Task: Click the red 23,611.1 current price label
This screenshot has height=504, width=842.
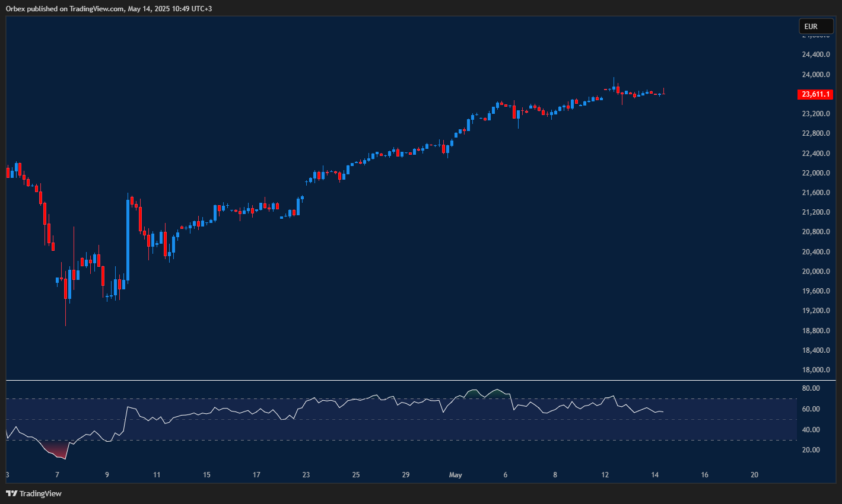Action: (x=816, y=94)
